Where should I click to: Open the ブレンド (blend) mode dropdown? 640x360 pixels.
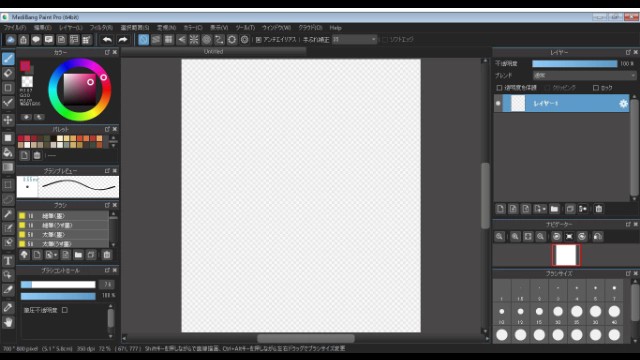584,76
